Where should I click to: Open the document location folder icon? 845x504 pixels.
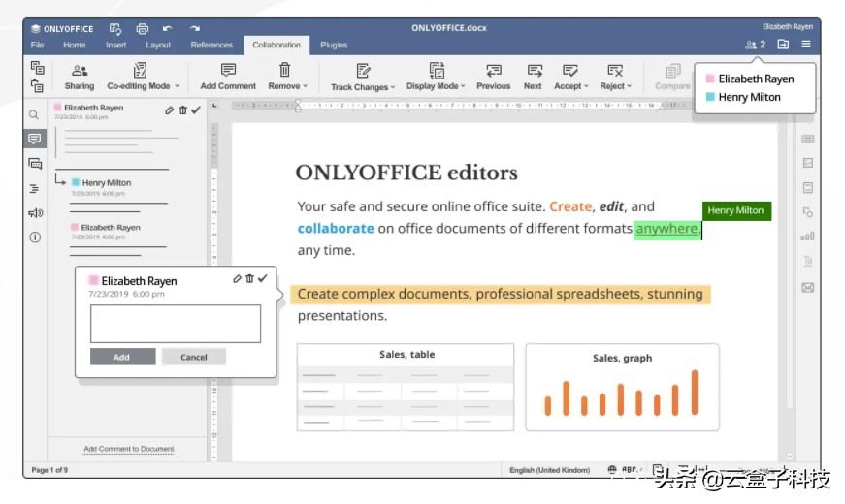point(783,45)
